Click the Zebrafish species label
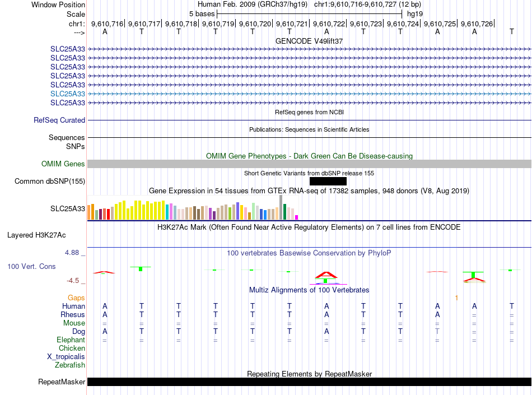Screen dimensions: 532x395 [70, 365]
